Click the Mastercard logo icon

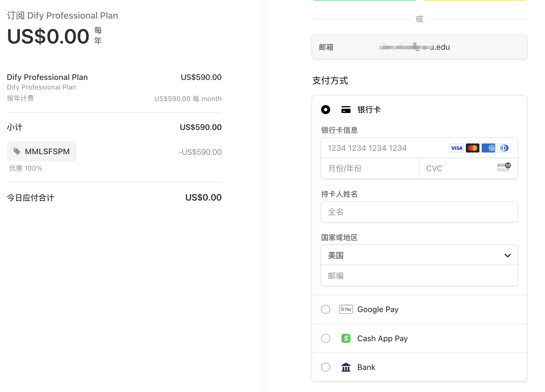click(x=472, y=148)
